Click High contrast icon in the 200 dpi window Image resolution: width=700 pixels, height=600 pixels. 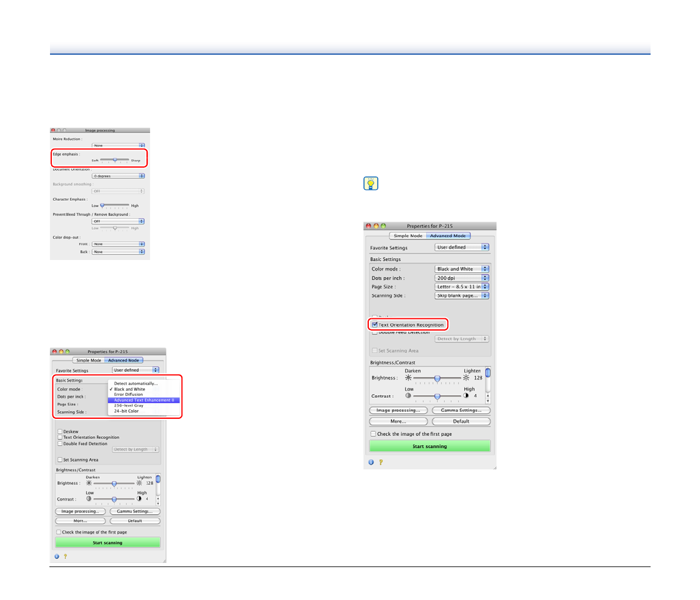(466, 396)
